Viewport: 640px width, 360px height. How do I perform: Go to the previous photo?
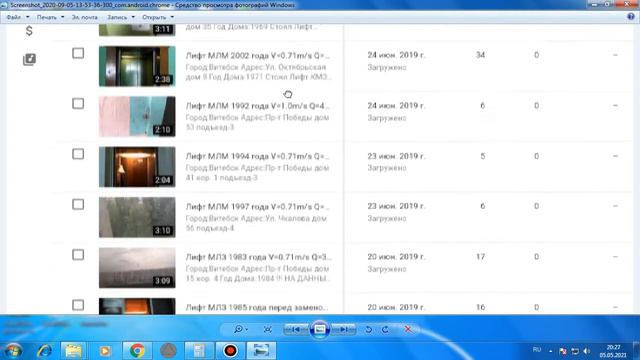click(297, 329)
